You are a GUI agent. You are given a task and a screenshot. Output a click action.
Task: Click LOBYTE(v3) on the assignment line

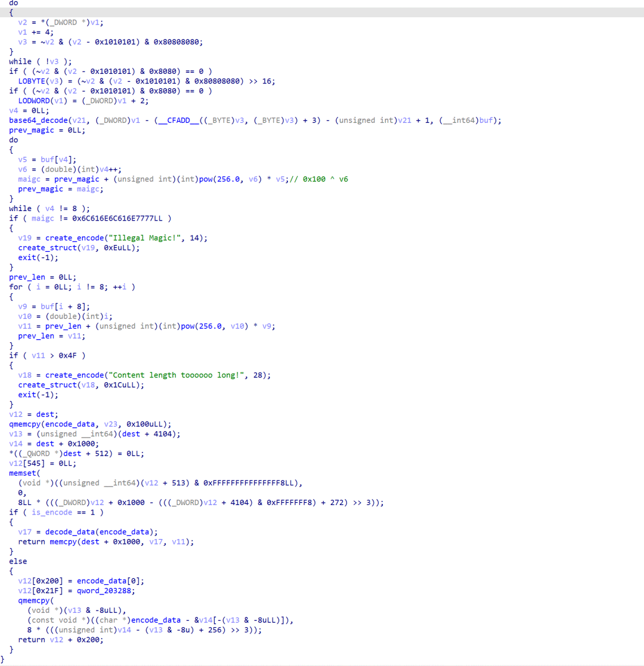point(41,81)
